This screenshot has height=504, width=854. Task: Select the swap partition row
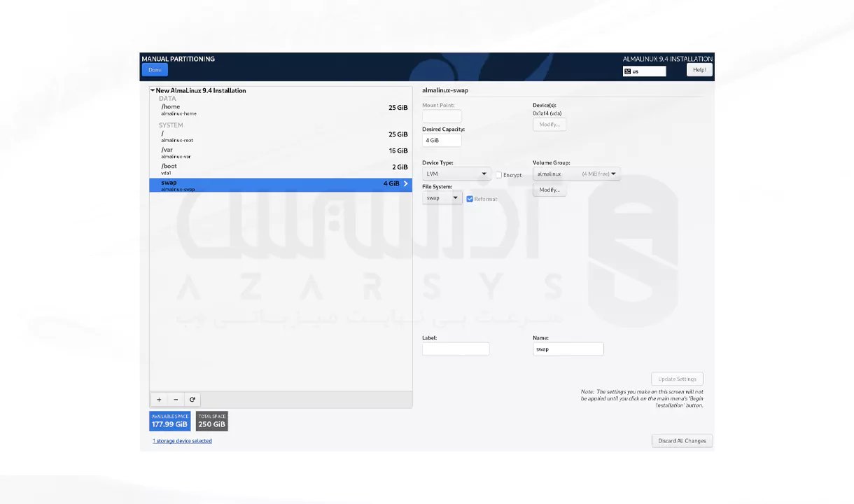[x=281, y=185]
